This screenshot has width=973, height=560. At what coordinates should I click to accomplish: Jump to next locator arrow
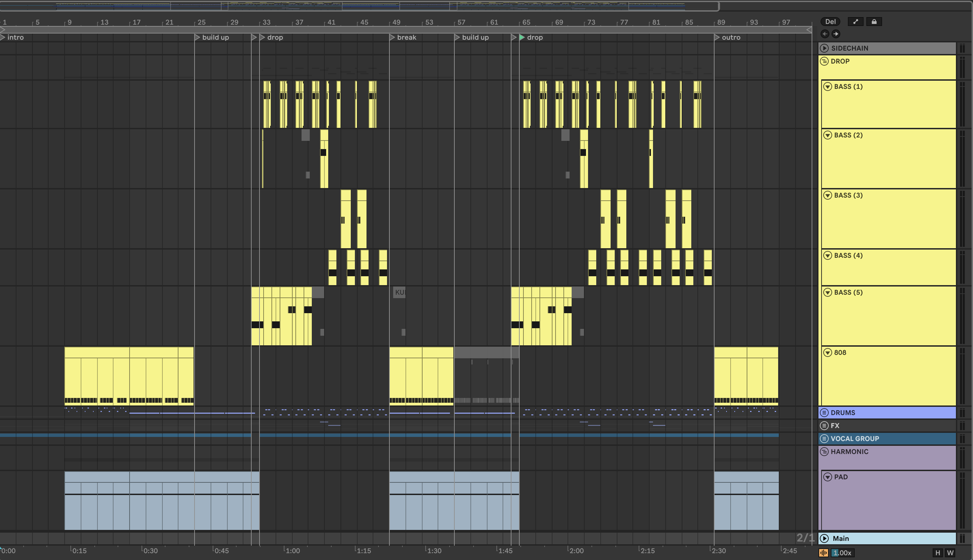pos(836,34)
